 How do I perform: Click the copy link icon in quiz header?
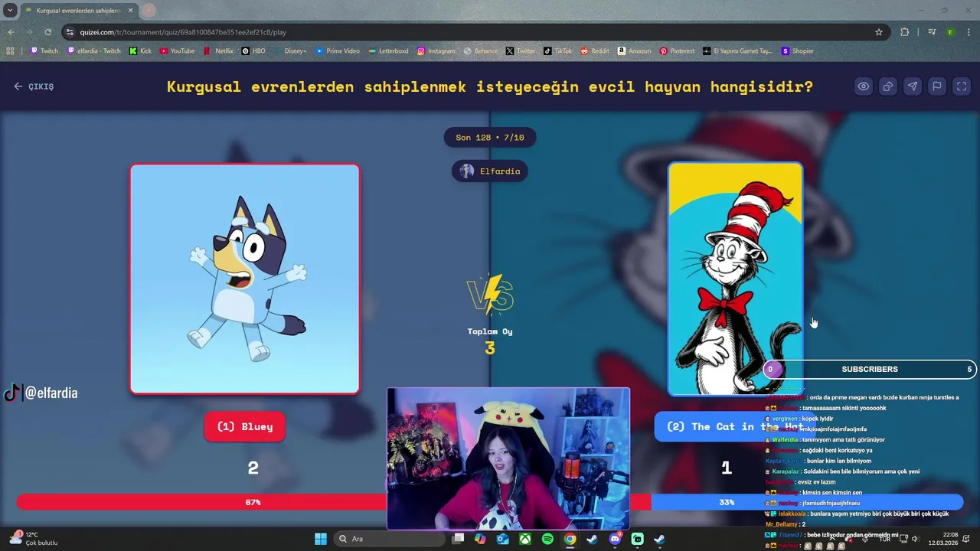[888, 86]
